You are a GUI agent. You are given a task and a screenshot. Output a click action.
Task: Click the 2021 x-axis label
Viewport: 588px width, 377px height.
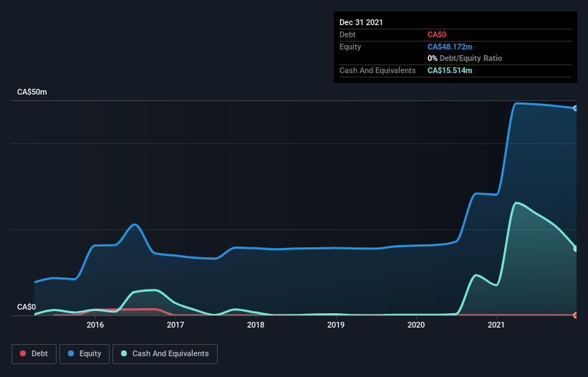tap(496, 325)
